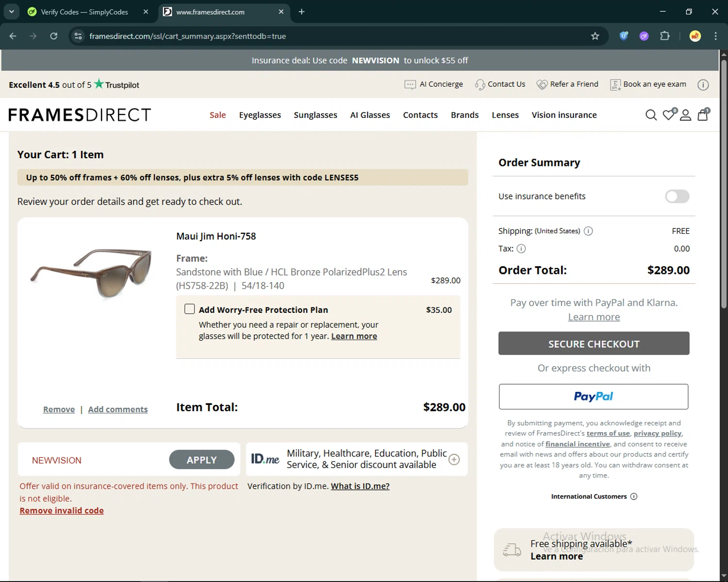Open the shopping bag cart icon
This screenshot has width=728, height=582.
point(703,115)
